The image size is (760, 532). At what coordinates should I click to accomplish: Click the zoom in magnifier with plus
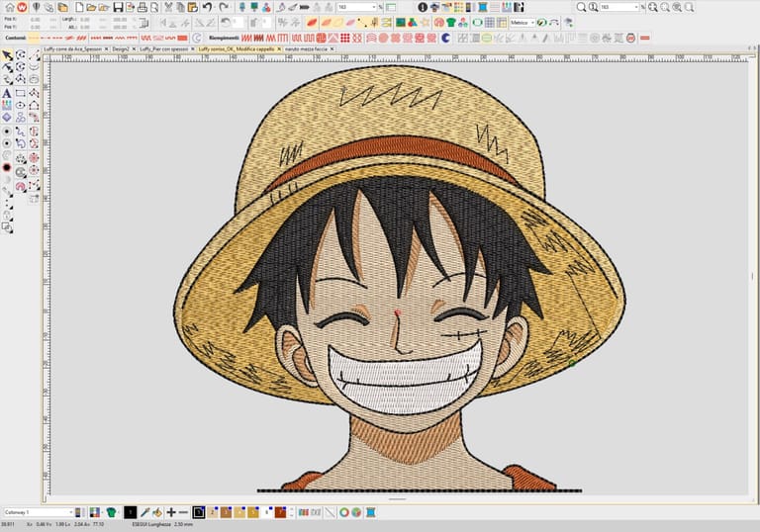pos(653,7)
